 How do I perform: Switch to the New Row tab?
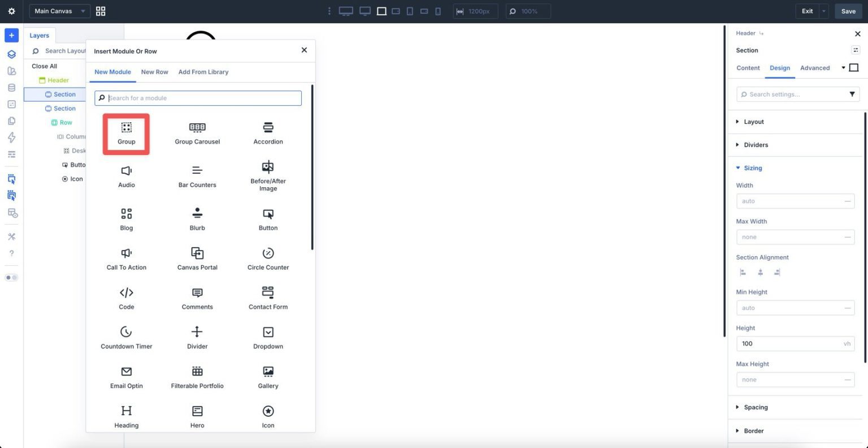point(154,72)
